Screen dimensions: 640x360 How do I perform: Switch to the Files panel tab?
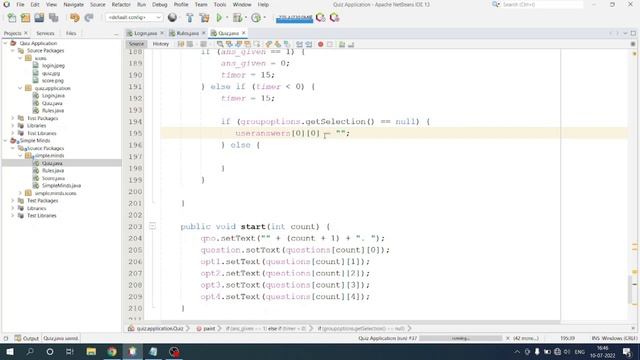click(x=71, y=33)
